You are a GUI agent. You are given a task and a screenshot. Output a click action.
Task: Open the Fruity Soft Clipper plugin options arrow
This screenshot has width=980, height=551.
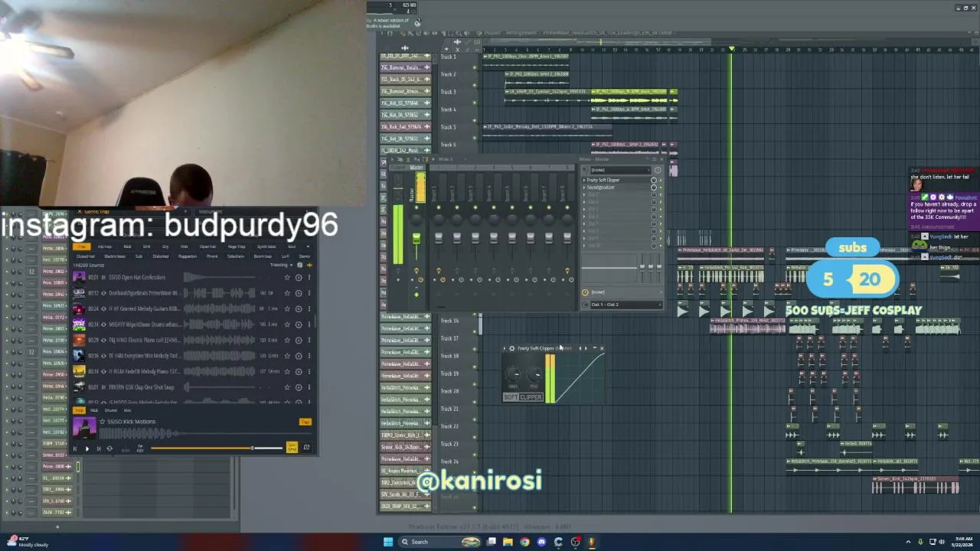click(505, 348)
